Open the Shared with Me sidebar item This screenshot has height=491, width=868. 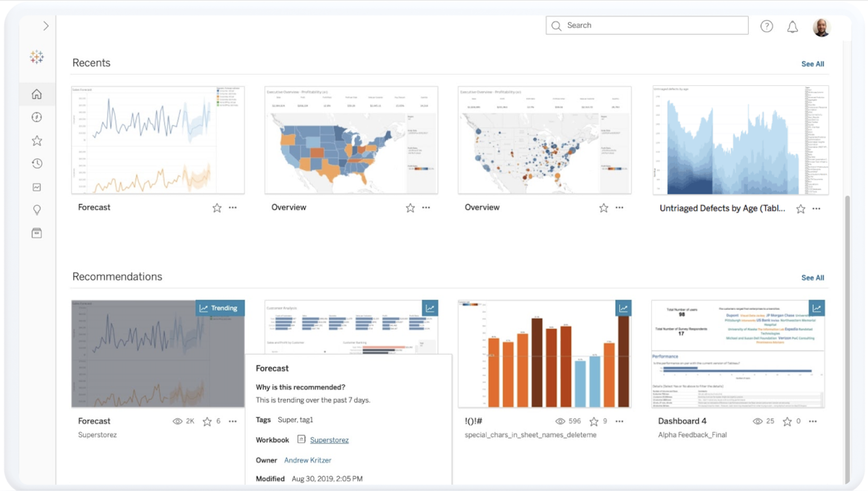click(37, 187)
